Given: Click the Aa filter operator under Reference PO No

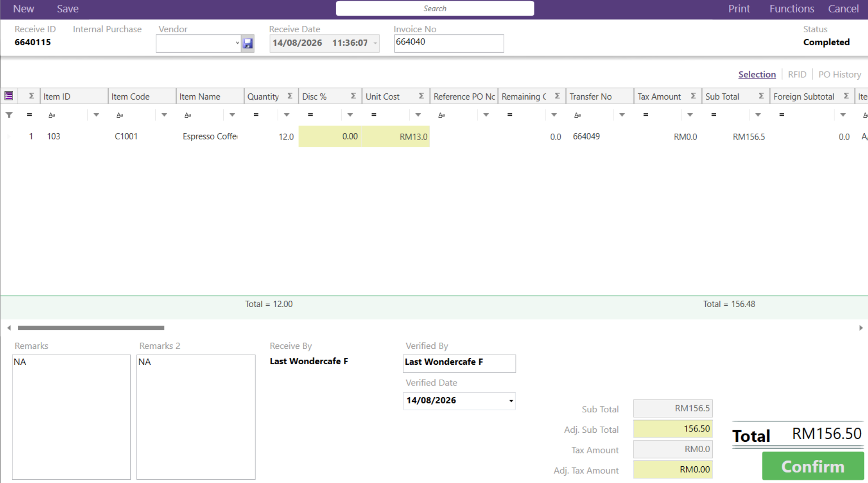Looking at the screenshot, I should (x=442, y=115).
